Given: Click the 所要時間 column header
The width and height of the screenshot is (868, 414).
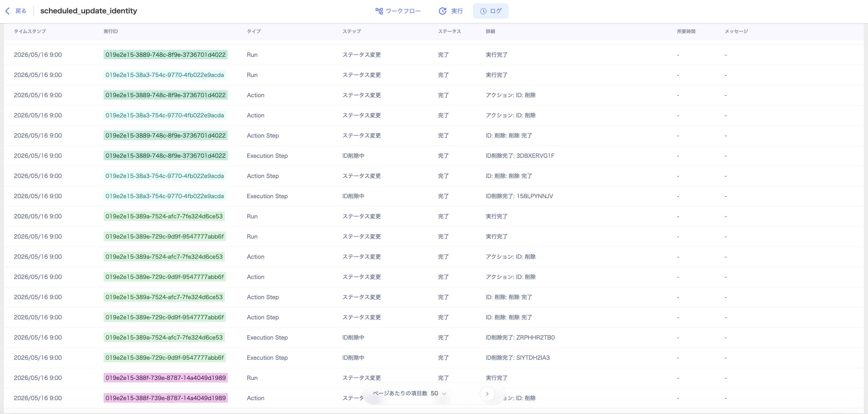Looking at the screenshot, I should click(686, 31).
